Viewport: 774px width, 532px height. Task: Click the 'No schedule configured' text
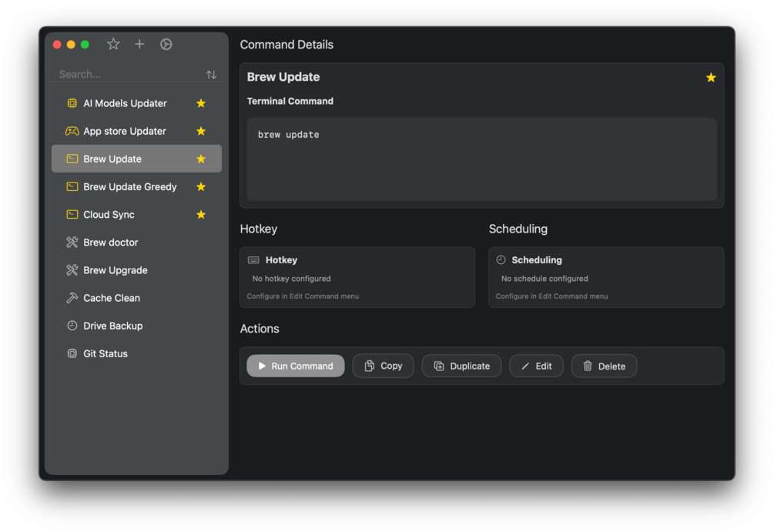pos(544,279)
